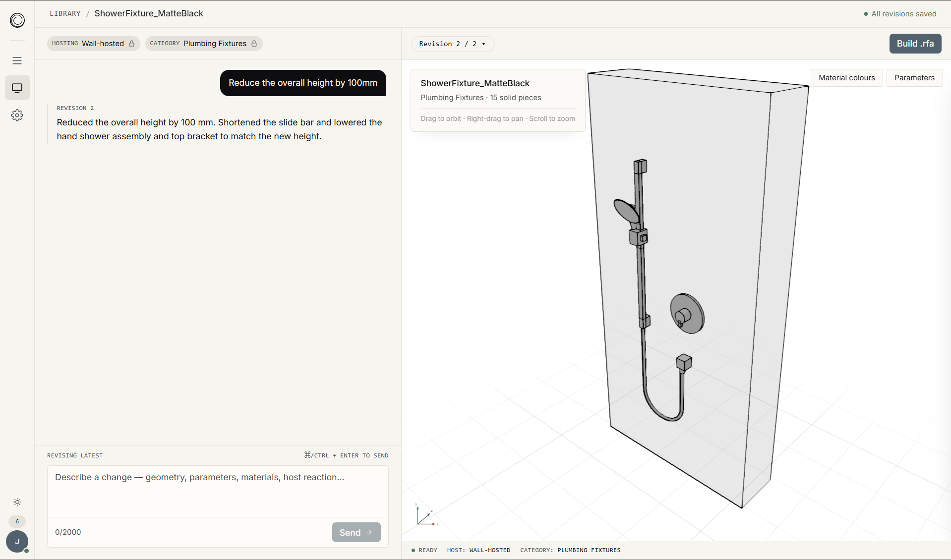Click ShowerFixture_MatteBlack card heading
Image resolution: width=951 pixels, height=560 pixels.
[x=475, y=83]
